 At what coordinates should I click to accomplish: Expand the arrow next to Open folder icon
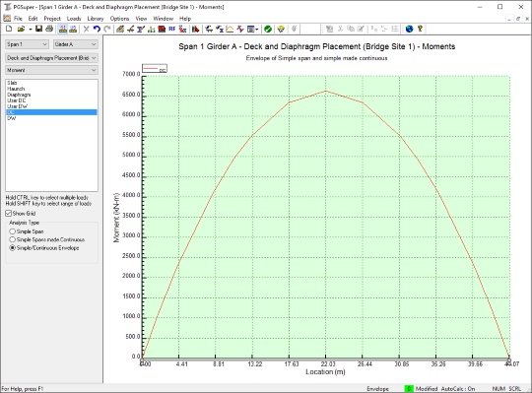(31, 30)
